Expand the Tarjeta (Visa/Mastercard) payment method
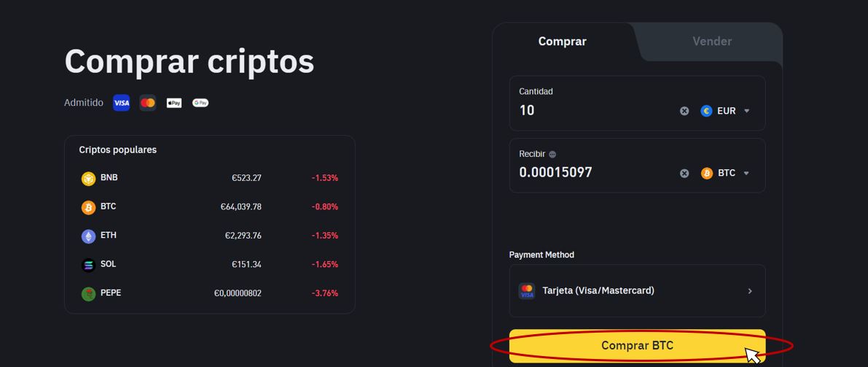868x367 pixels. [x=637, y=290]
